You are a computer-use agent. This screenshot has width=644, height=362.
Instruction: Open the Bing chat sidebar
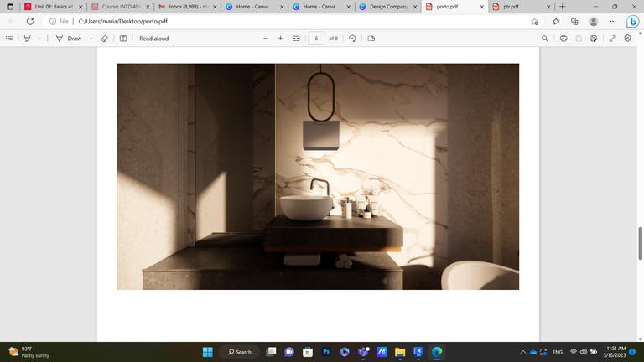(x=632, y=22)
